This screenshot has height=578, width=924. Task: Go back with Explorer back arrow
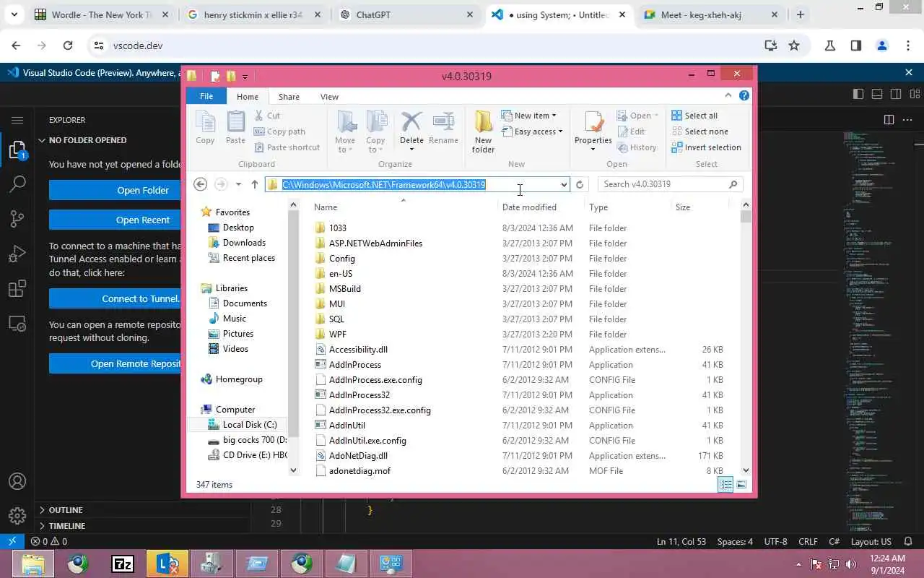[201, 184]
